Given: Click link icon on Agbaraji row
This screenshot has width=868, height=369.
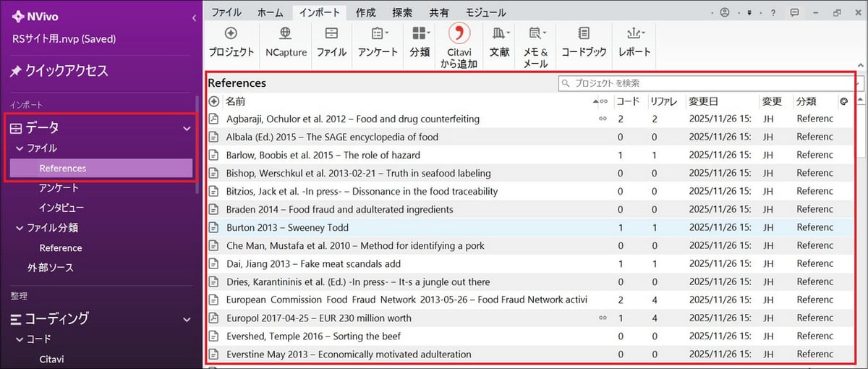Looking at the screenshot, I should (x=603, y=119).
